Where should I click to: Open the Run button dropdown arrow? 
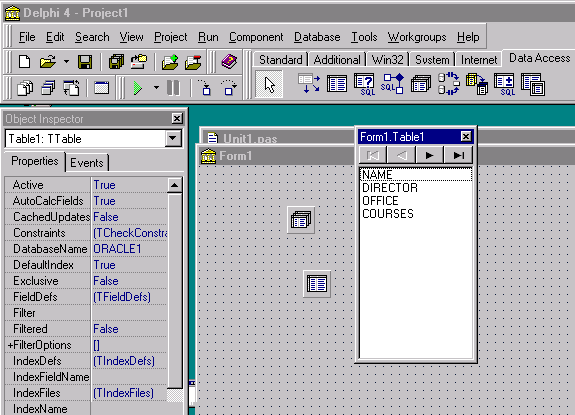157,88
